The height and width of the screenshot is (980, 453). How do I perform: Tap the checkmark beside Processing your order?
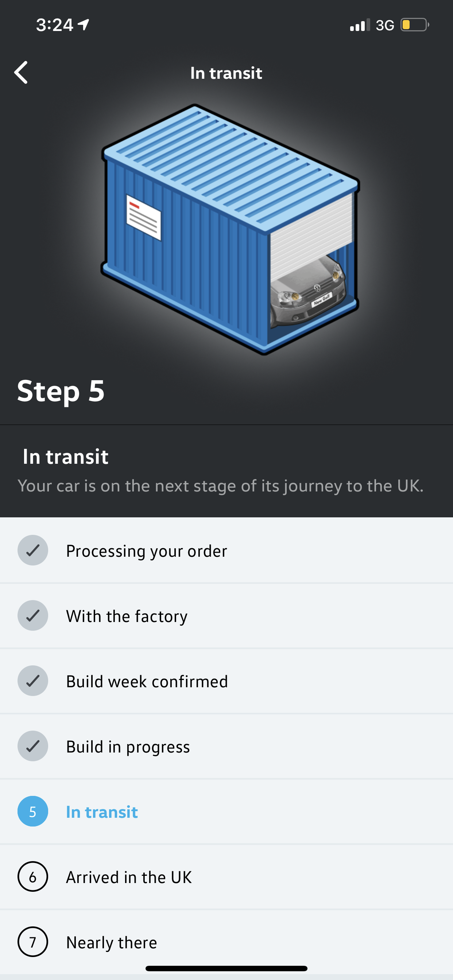coord(33,550)
